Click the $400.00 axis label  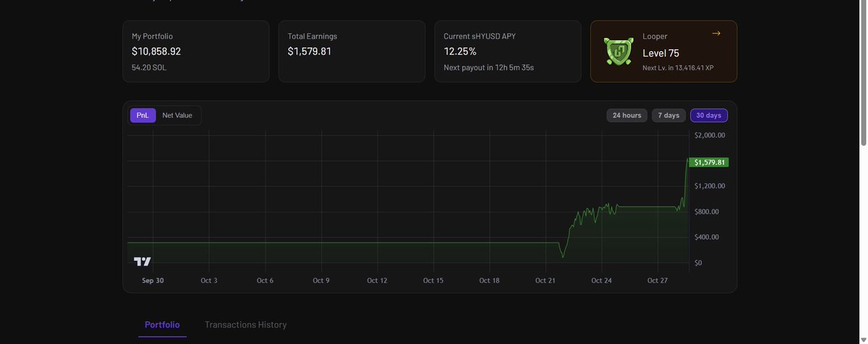[707, 237]
